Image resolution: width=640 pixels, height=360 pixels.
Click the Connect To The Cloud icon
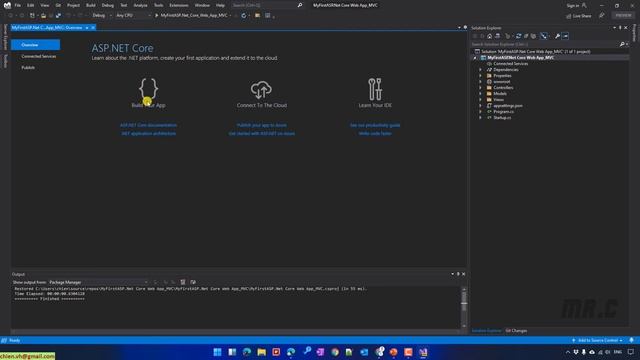click(261, 90)
